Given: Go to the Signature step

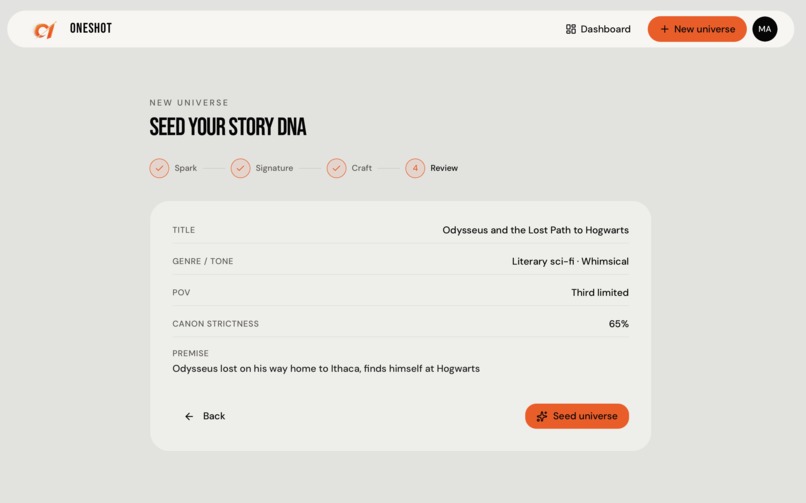Looking at the screenshot, I should [262, 168].
